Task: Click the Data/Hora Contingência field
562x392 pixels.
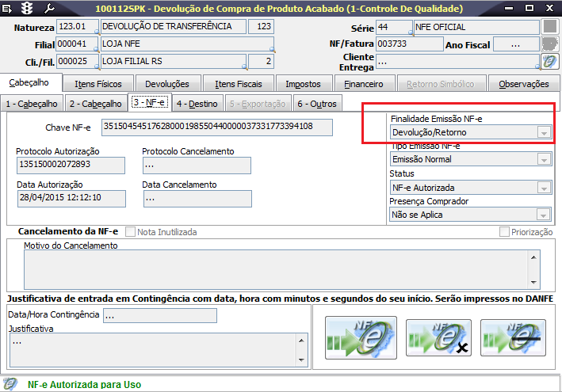Action: (160, 315)
